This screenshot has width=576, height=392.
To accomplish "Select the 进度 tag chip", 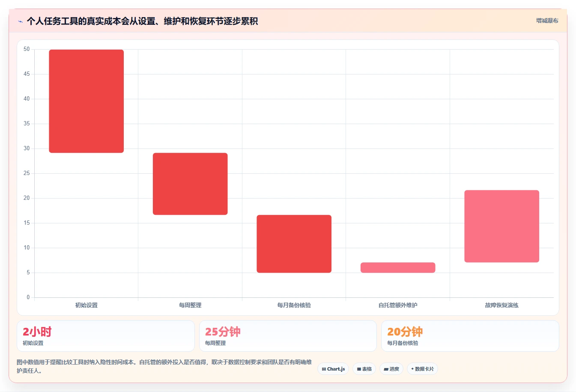I will point(391,369).
